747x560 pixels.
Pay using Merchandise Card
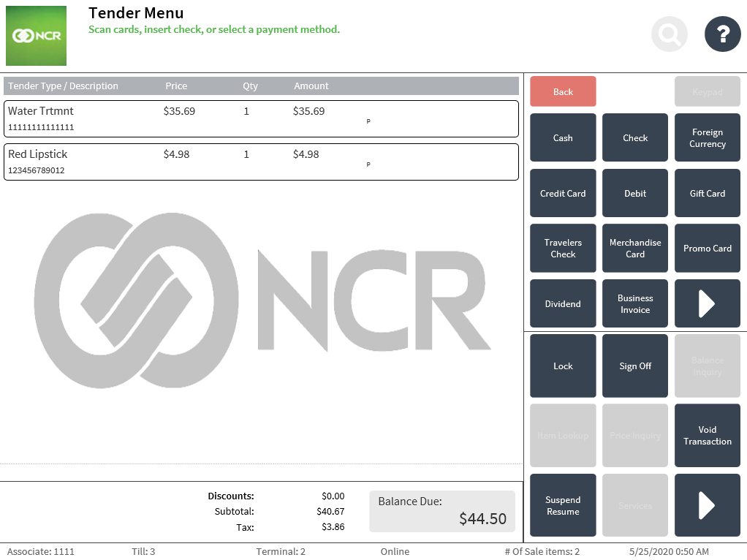click(x=635, y=249)
